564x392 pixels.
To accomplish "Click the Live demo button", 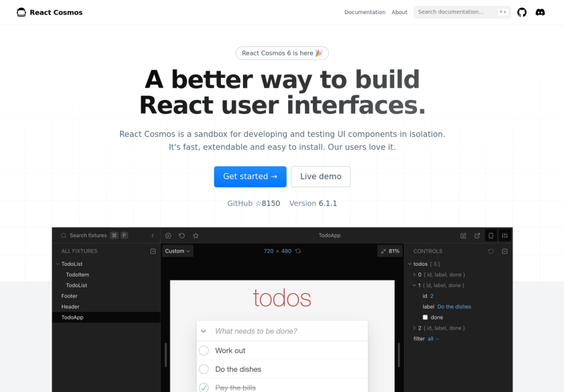I will (320, 177).
